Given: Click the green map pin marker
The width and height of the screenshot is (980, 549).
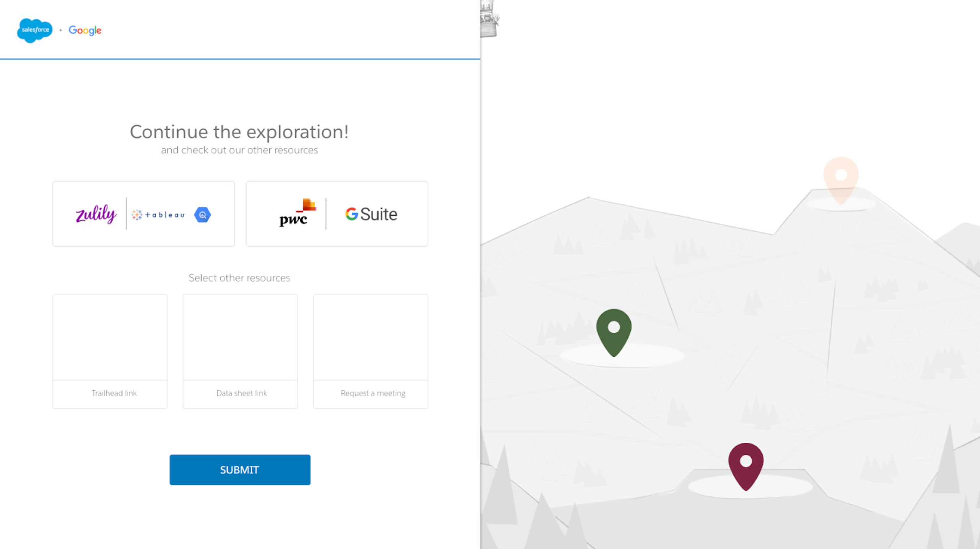Looking at the screenshot, I should click(x=614, y=332).
